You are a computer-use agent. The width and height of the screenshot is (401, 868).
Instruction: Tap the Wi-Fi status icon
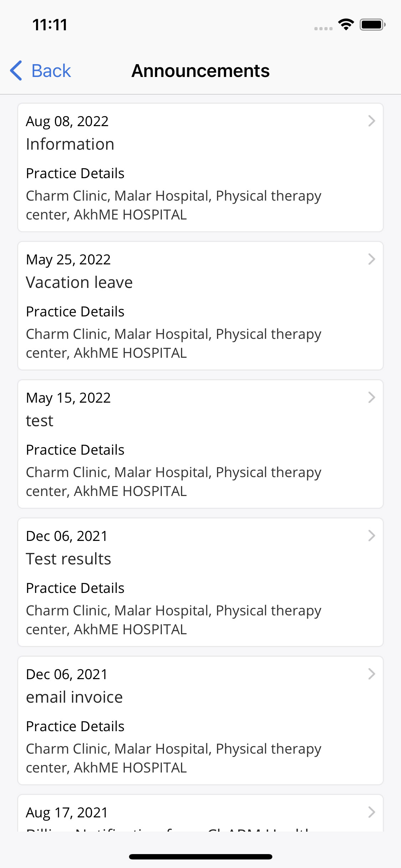(346, 25)
